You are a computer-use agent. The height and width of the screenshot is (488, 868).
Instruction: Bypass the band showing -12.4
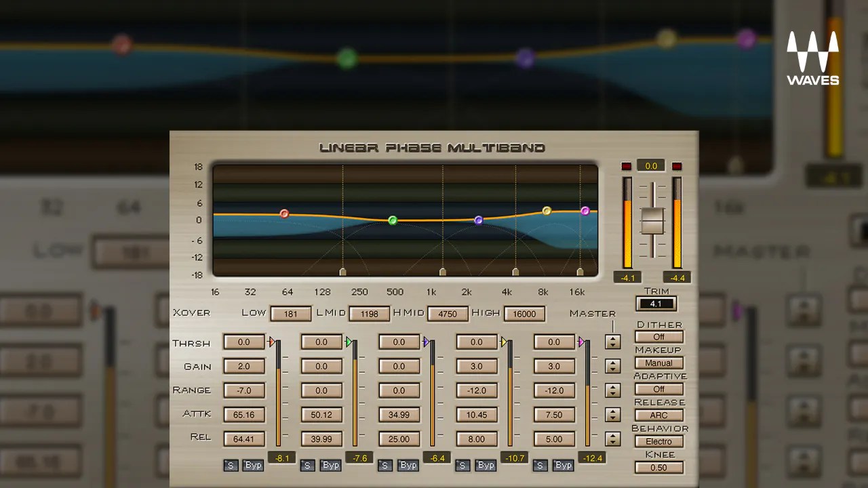[x=562, y=465]
